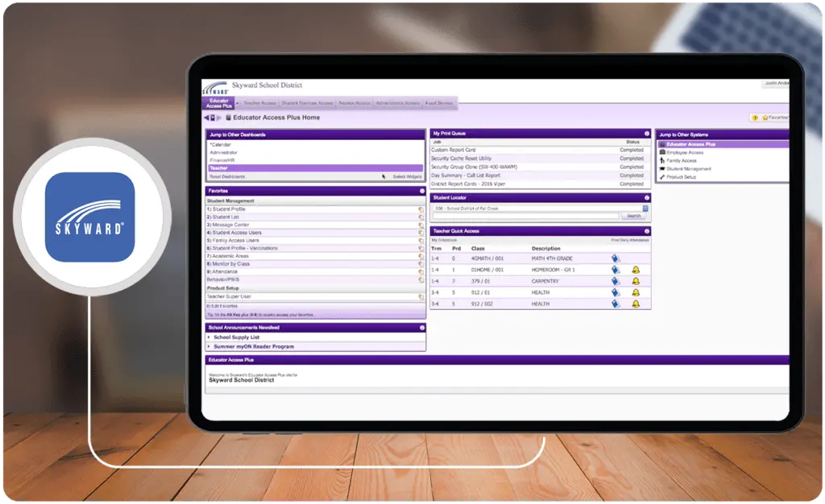The width and height of the screenshot is (825, 504).
Task: Open the Student Locator district dropdown
Action: pos(645,209)
